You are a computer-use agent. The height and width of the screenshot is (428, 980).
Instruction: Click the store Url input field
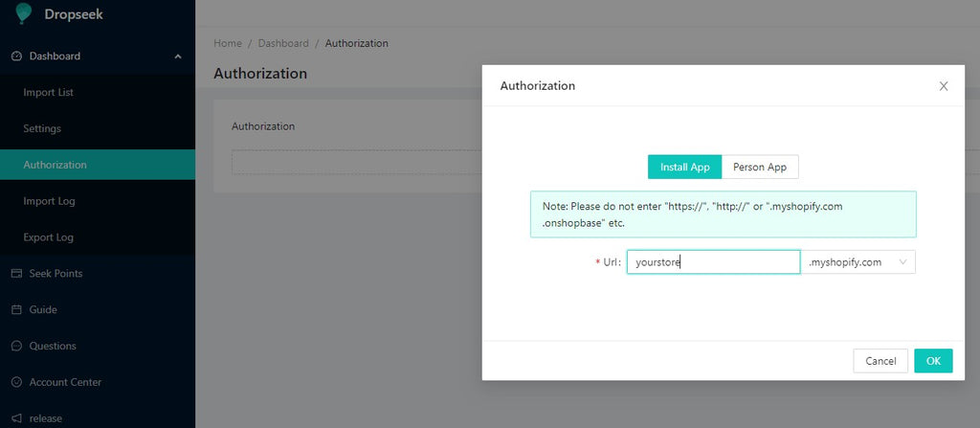[713, 262]
